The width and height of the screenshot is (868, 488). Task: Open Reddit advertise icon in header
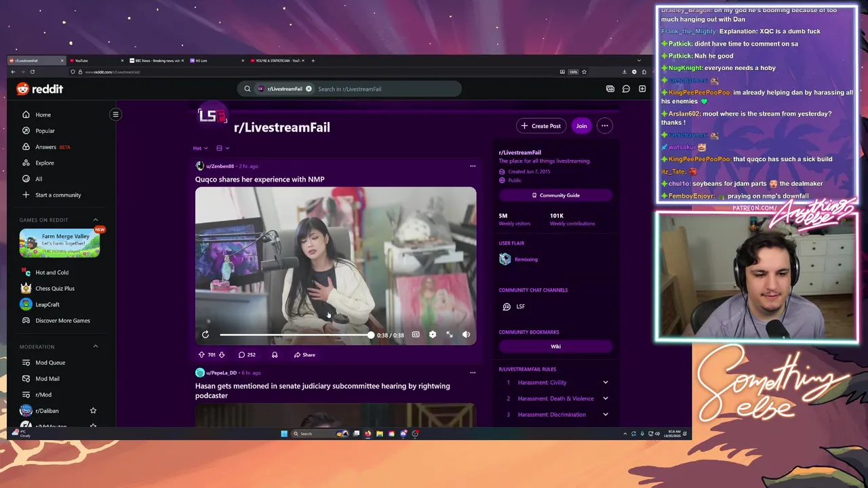pyautogui.click(x=610, y=89)
